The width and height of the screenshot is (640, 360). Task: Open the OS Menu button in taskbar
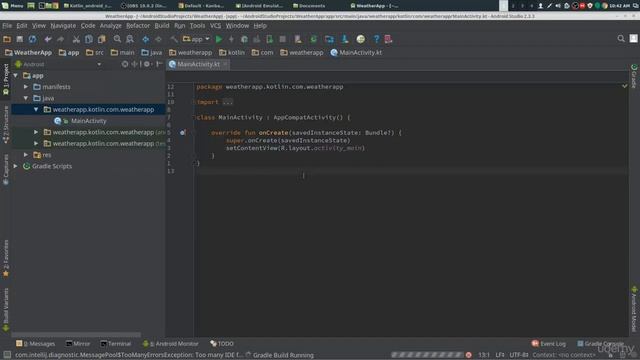13,6
